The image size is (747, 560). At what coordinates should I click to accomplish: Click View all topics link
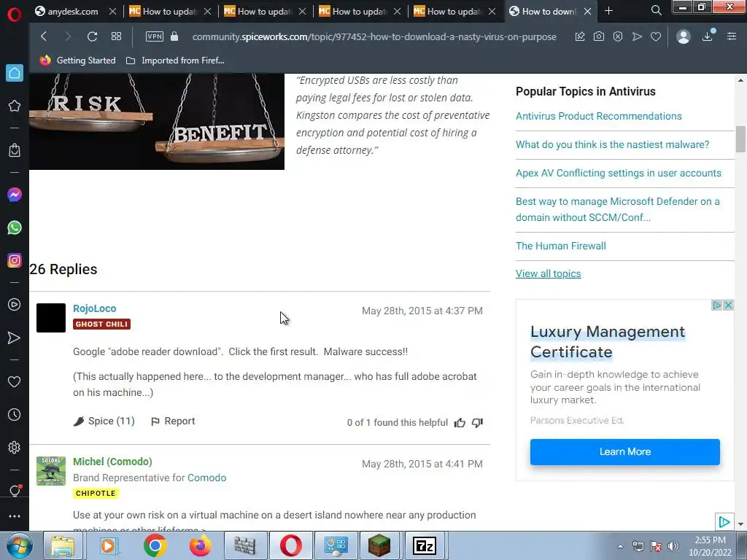tap(549, 274)
